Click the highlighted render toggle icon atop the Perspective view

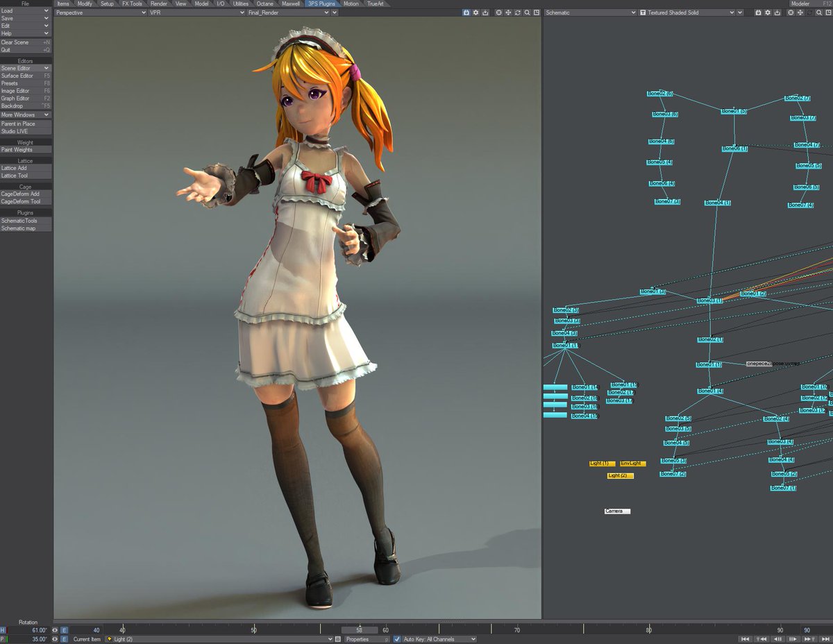coord(466,12)
